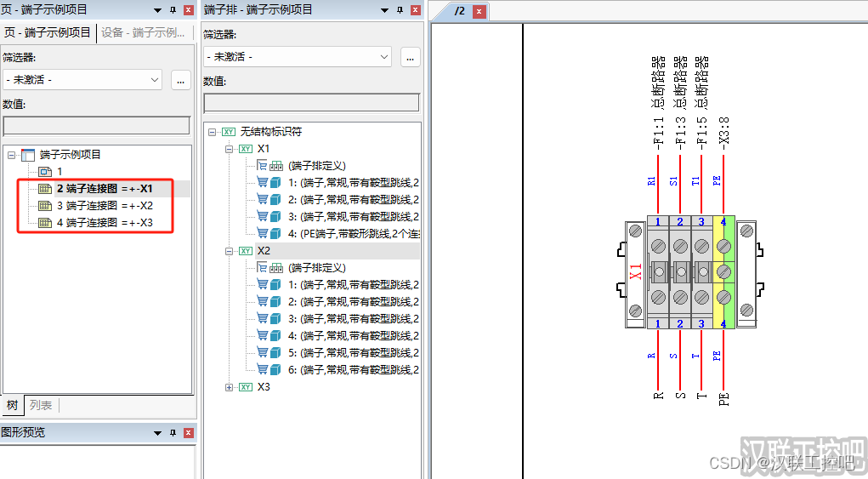Image resolution: width=868 pixels, height=479 pixels.
Task: Click pin icon on 端子排 panel
Action: (400, 9)
